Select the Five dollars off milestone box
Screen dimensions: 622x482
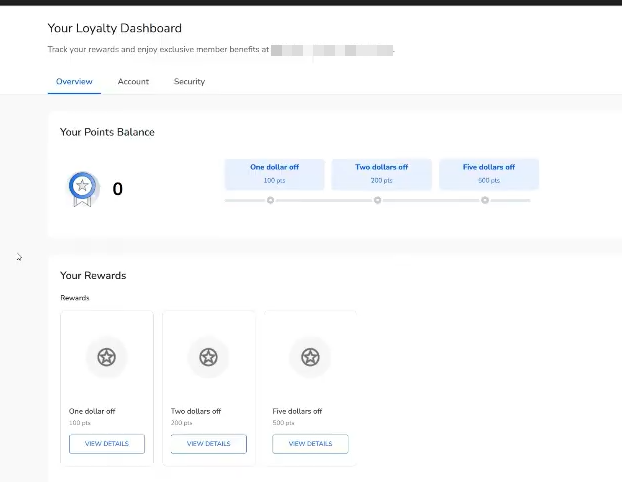click(489, 173)
